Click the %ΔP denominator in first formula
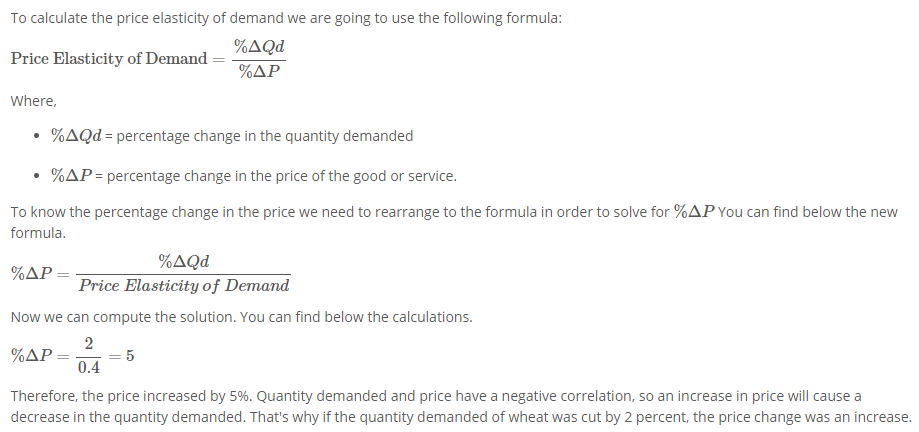The image size is (919, 432). pos(259,72)
